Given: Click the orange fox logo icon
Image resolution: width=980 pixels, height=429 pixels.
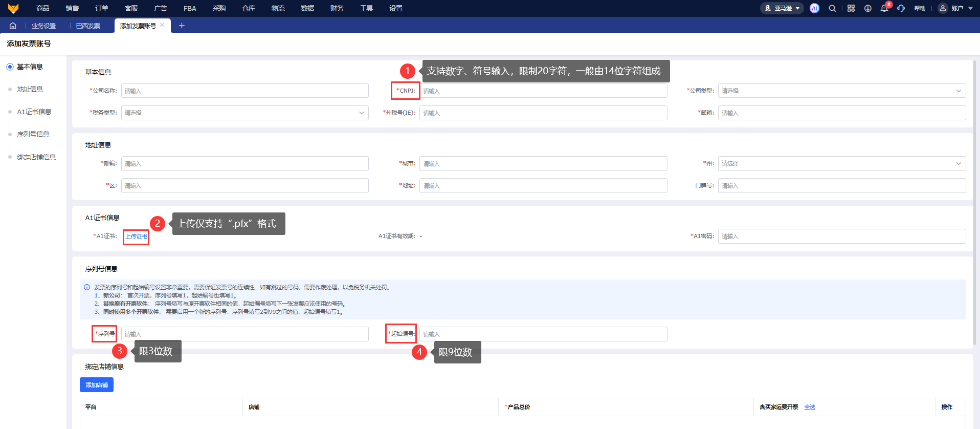Looking at the screenshot, I should click(13, 8).
